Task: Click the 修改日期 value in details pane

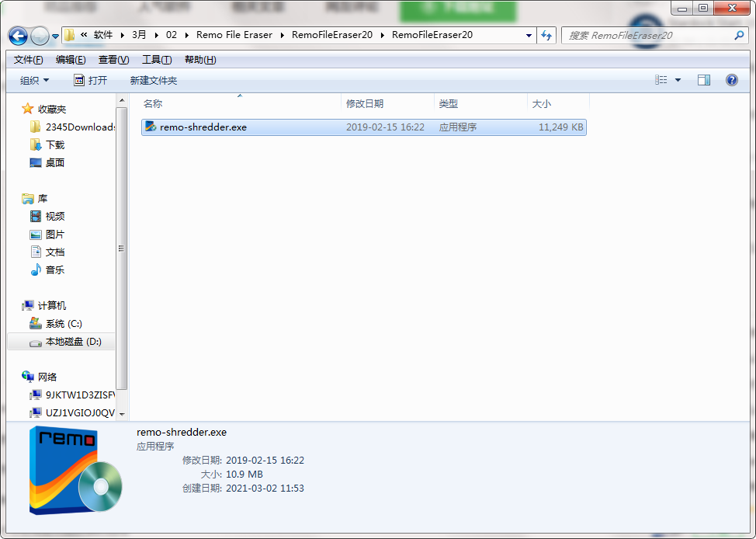Action: tap(265, 460)
